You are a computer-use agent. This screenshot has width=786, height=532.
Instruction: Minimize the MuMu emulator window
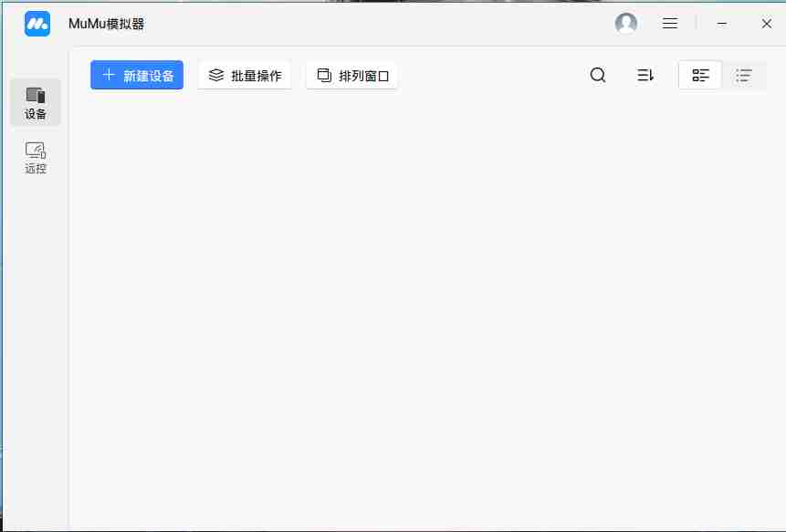[722, 24]
